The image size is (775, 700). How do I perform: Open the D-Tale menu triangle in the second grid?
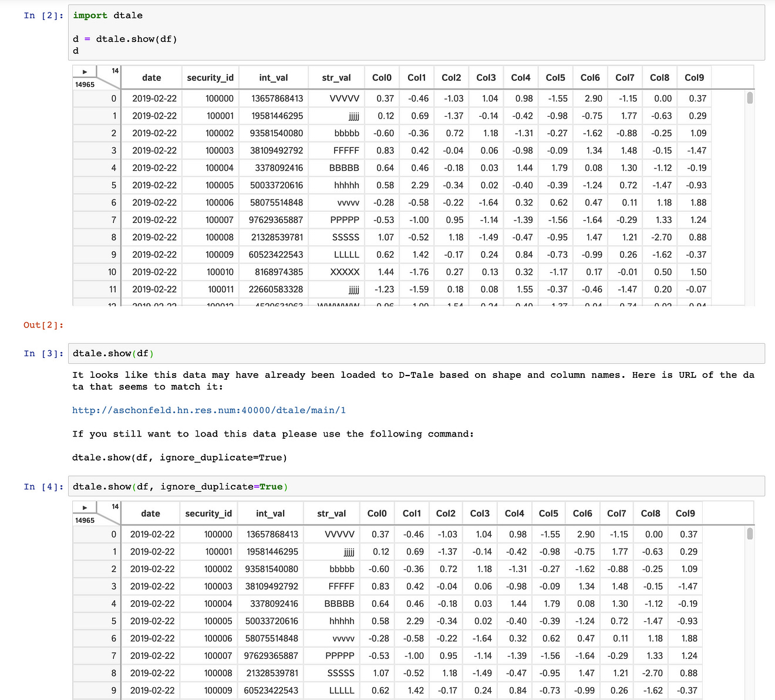click(84, 506)
